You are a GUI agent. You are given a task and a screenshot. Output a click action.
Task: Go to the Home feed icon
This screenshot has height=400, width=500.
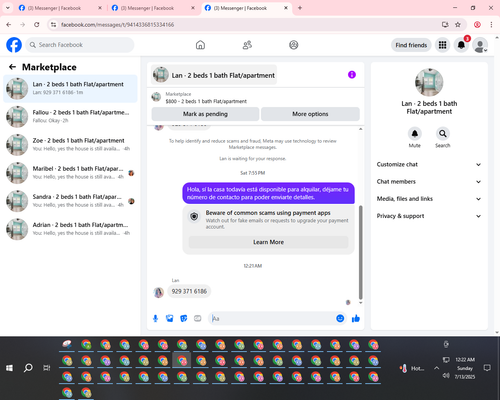200,45
